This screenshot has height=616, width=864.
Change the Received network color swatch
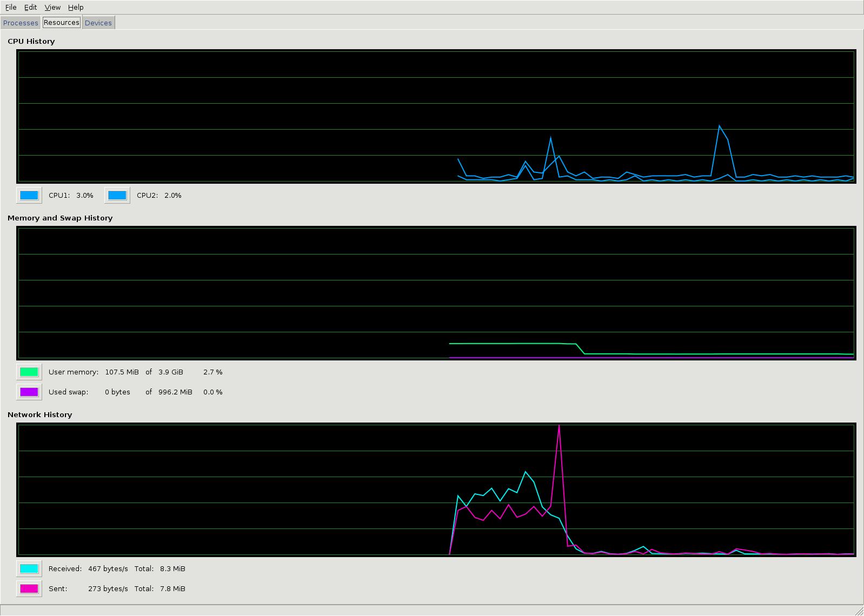click(29, 568)
